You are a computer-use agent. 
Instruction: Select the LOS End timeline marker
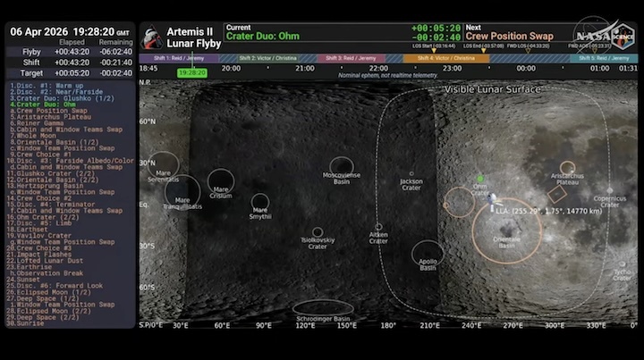483,50
